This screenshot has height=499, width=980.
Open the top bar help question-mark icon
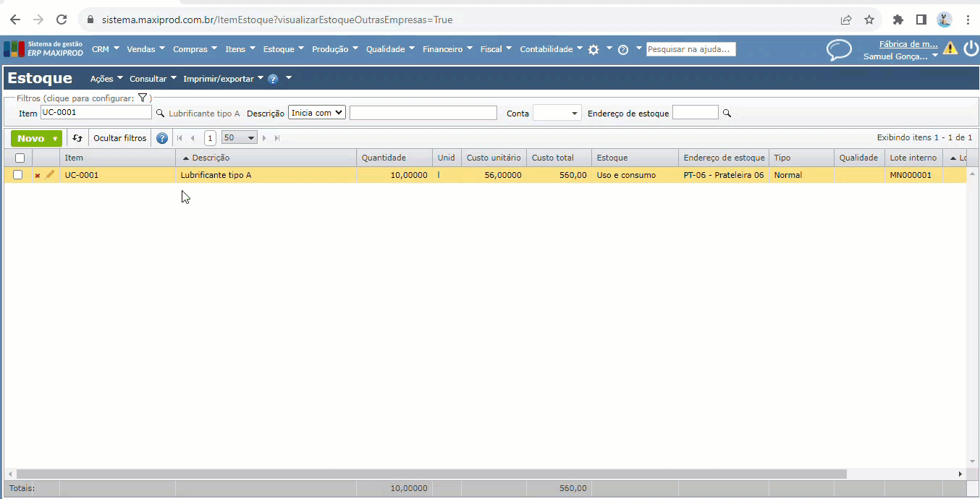[x=622, y=50]
